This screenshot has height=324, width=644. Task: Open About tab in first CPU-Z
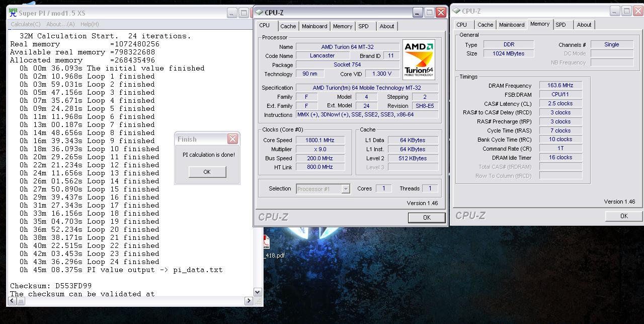pos(387,26)
